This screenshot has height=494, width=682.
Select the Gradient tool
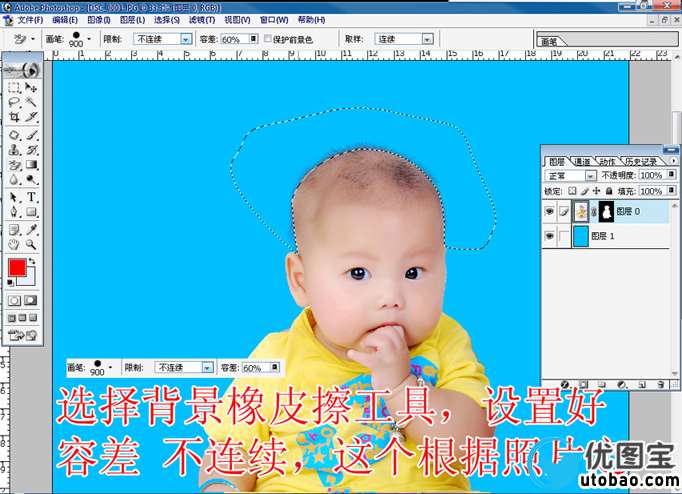31,165
